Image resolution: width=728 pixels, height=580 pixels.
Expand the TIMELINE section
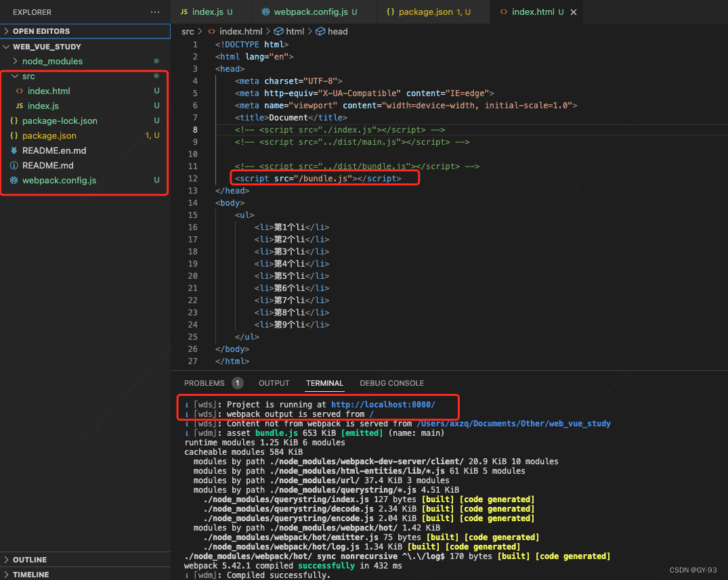(85, 575)
